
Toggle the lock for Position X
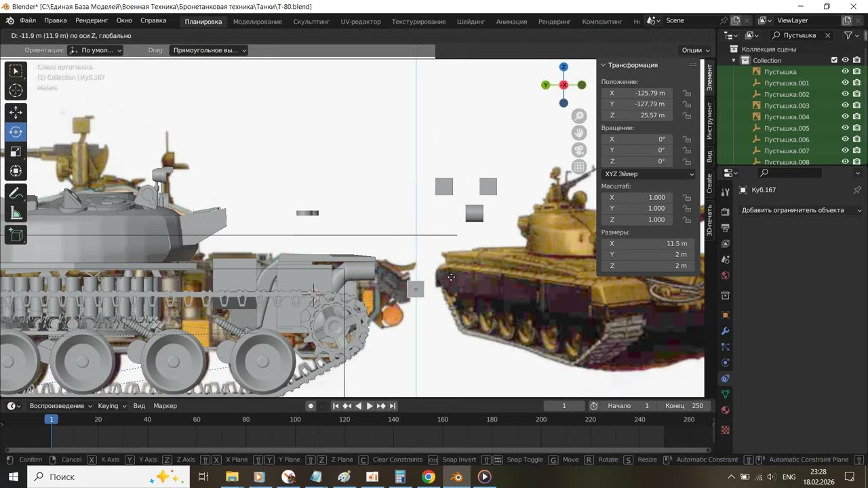tap(687, 94)
